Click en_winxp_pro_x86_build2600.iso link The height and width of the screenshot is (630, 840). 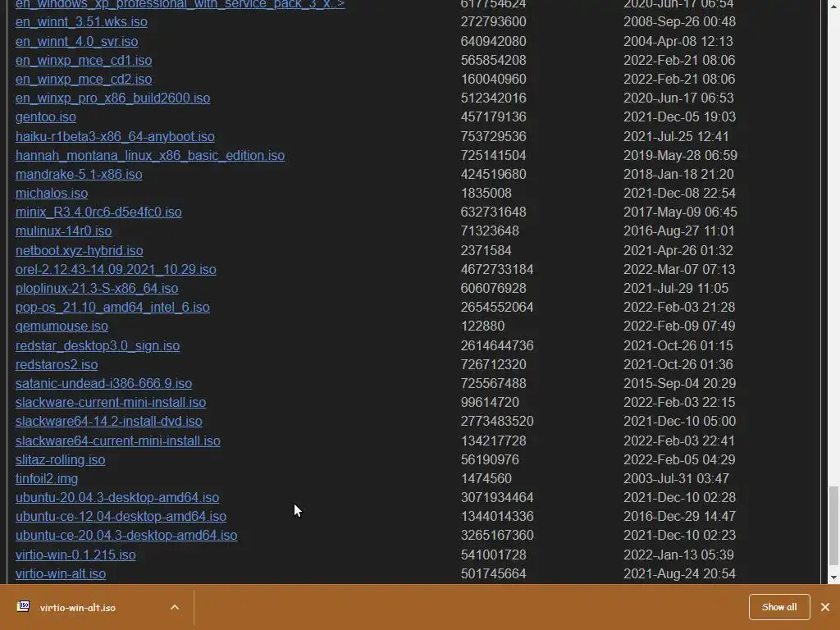(112, 98)
